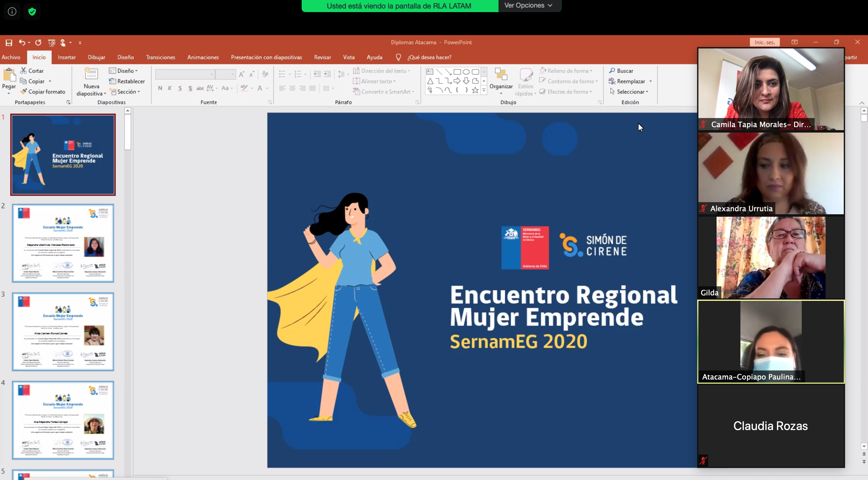
Task: Switch to Transiciones tab
Action: [x=161, y=57]
